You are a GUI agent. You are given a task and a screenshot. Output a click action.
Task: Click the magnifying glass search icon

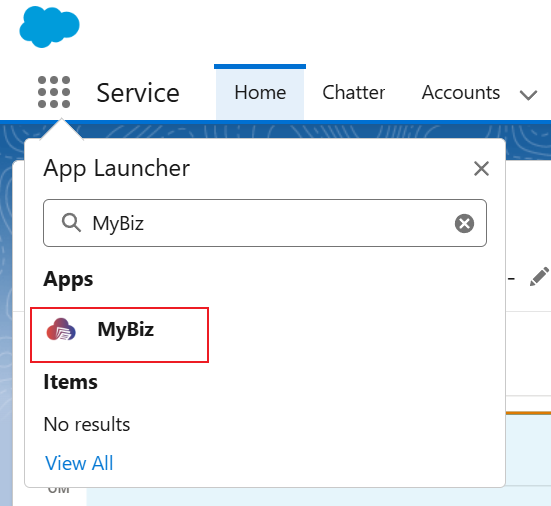71,223
